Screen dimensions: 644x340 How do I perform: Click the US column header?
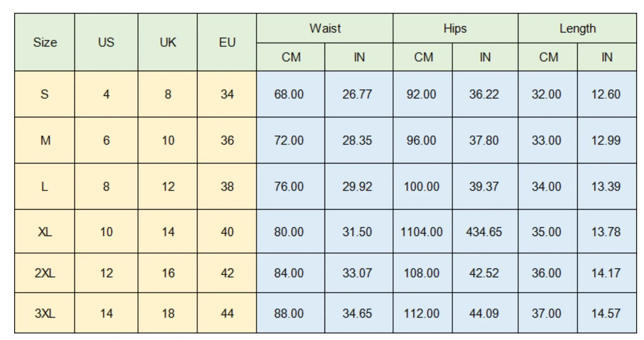coord(106,42)
